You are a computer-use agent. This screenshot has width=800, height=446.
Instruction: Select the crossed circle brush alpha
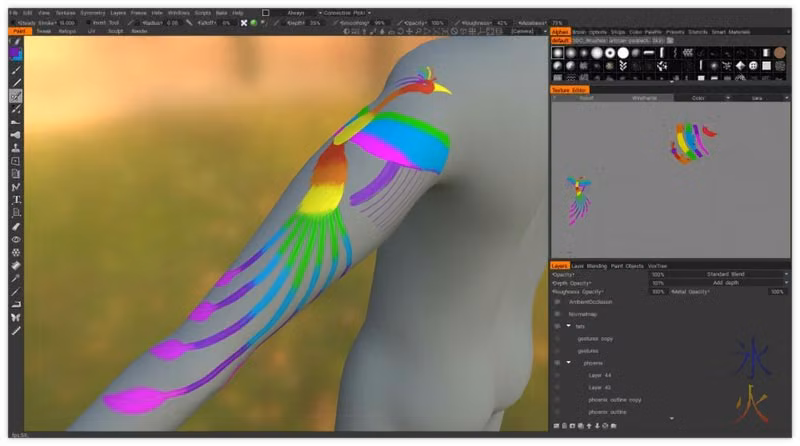[x=753, y=66]
